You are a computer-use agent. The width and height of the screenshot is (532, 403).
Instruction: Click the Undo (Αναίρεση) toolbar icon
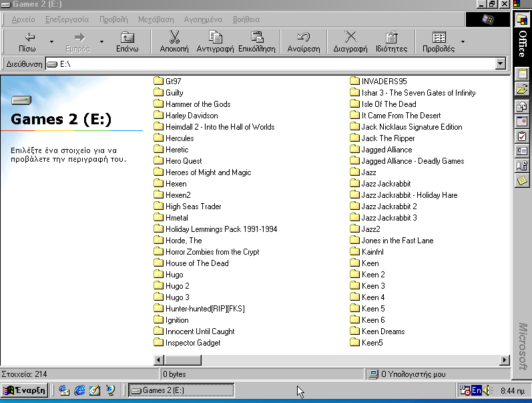tap(303, 41)
